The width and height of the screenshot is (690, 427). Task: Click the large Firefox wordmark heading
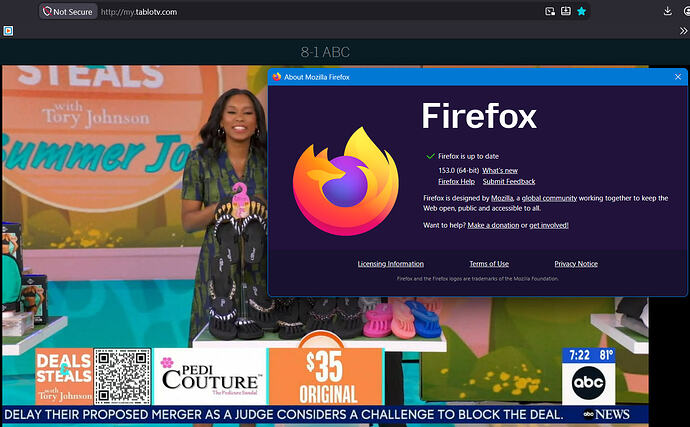(x=479, y=116)
